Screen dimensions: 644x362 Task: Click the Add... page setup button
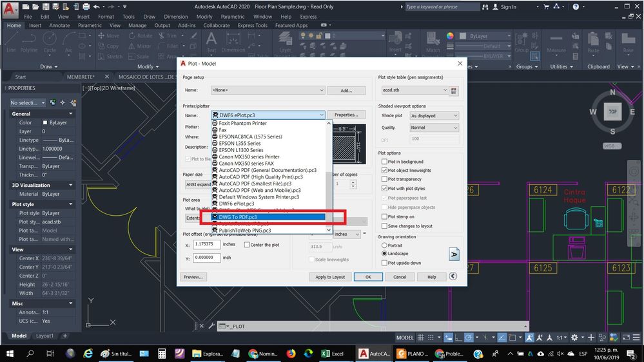[x=346, y=90]
